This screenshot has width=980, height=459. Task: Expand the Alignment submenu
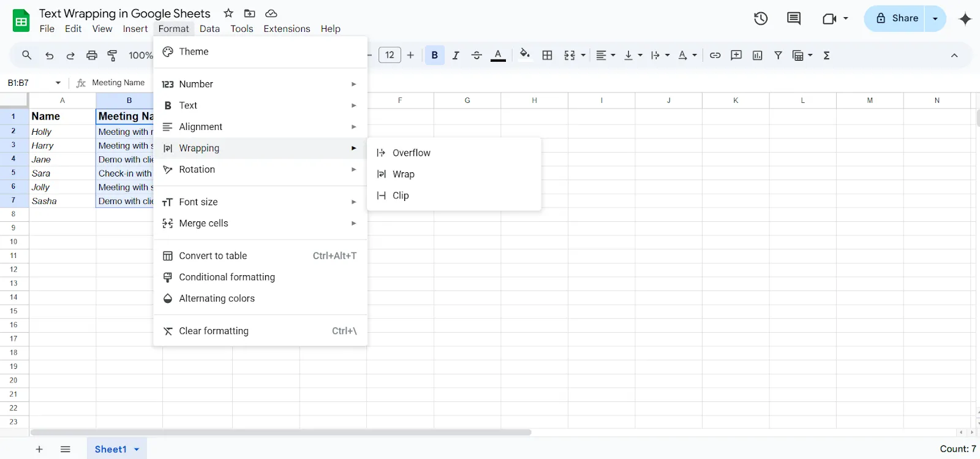[x=260, y=127]
